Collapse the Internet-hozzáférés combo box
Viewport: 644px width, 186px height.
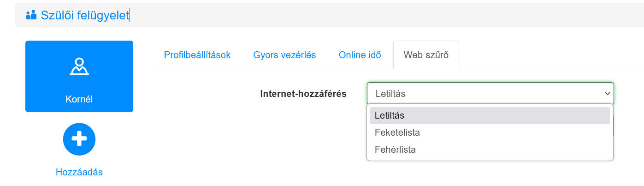point(490,93)
